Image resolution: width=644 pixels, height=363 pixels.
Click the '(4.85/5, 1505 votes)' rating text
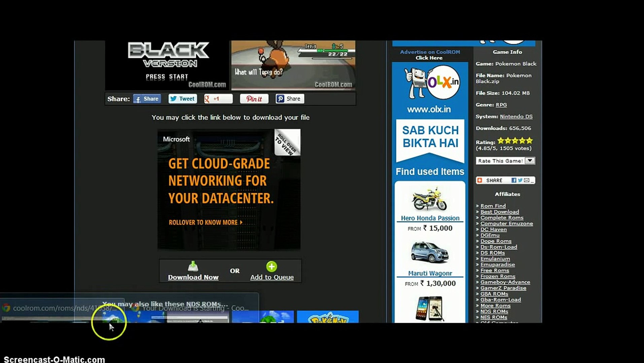tap(504, 149)
